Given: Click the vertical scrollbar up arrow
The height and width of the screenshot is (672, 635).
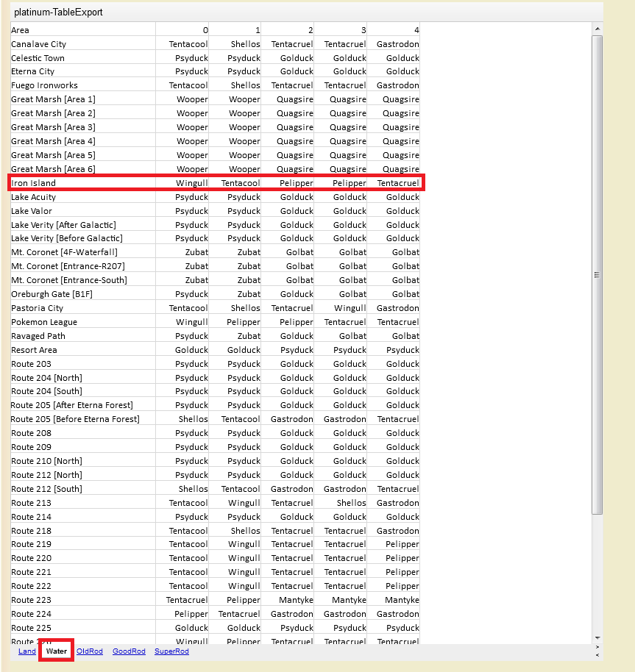Looking at the screenshot, I should [597, 29].
